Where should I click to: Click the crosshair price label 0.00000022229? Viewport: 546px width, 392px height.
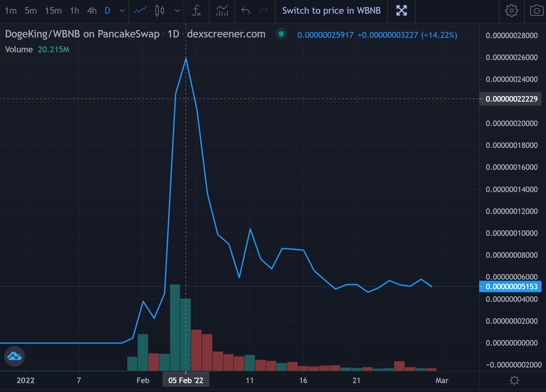(511, 99)
